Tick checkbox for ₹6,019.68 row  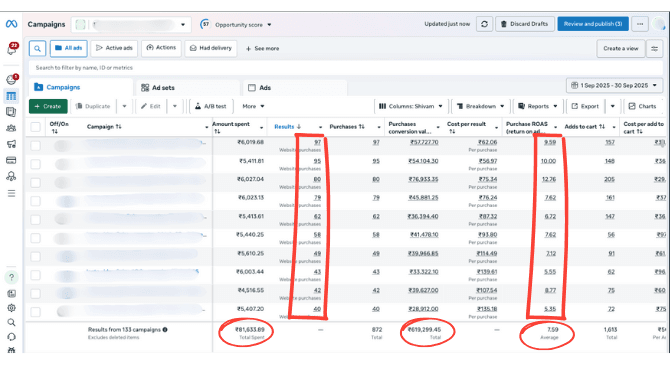point(35,146)
